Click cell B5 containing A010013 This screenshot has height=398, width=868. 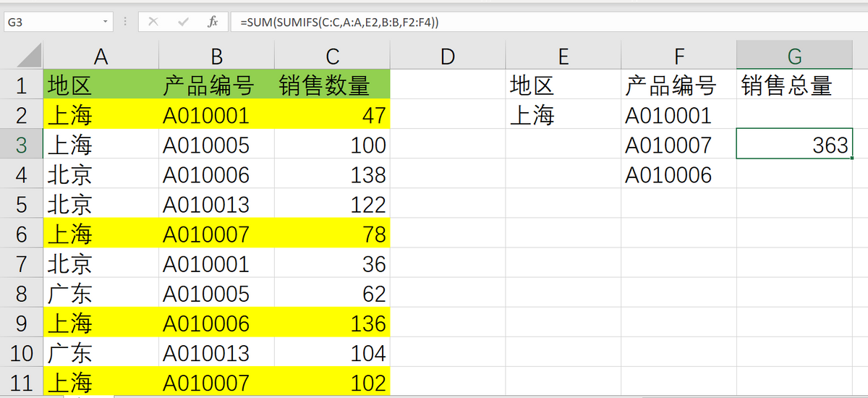point(216,204)
